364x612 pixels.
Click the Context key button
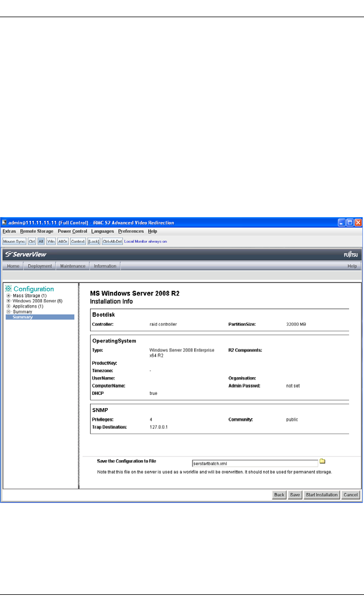78,241
